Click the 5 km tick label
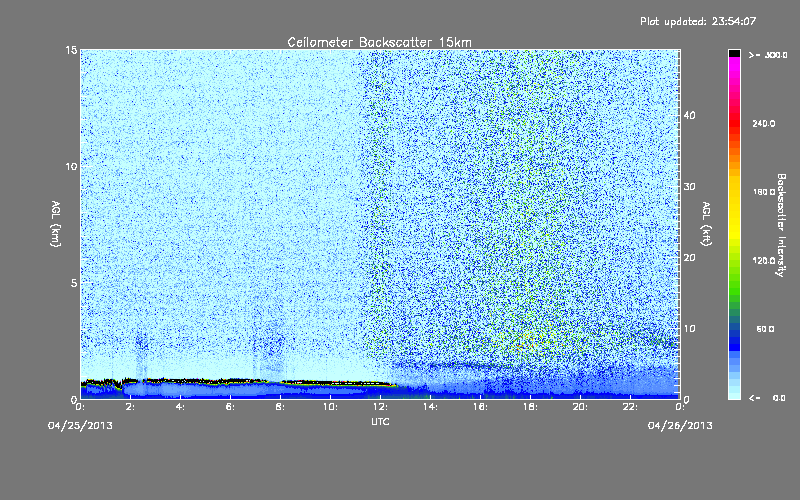Viewport: 800px width, 500px height. click(x=73, y=283)
